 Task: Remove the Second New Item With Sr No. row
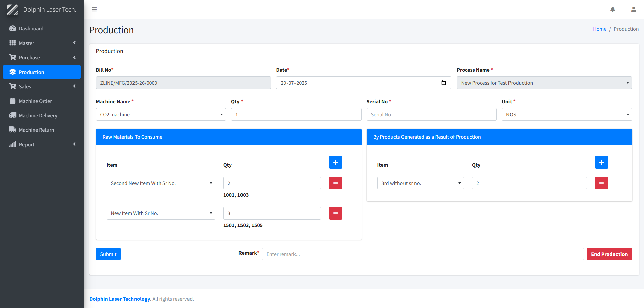pyautogui.click(x=335, y=183)
